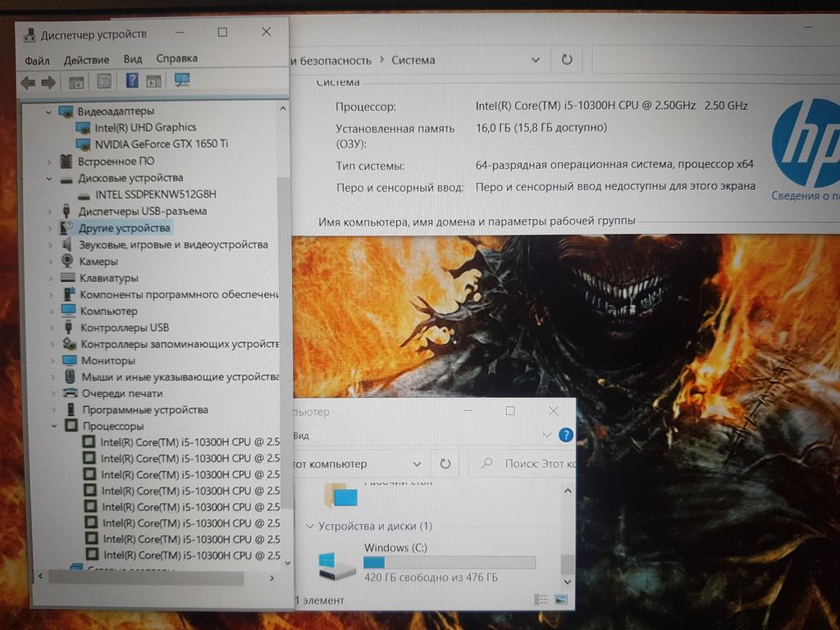Click the NVIDIA GeForce GTX 1650 Ti icon
This screenshot has width=840, height=630.
(x=84, y=144)
